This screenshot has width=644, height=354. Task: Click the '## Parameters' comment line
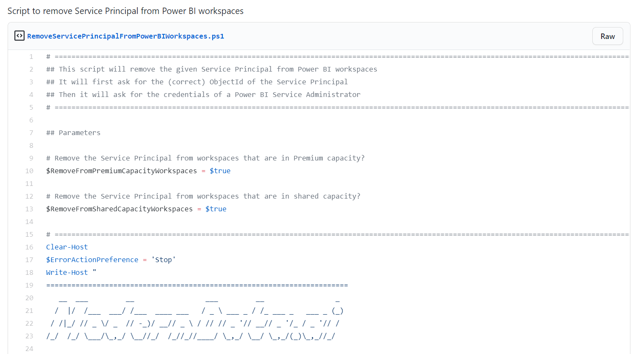[x=73, y=133]
